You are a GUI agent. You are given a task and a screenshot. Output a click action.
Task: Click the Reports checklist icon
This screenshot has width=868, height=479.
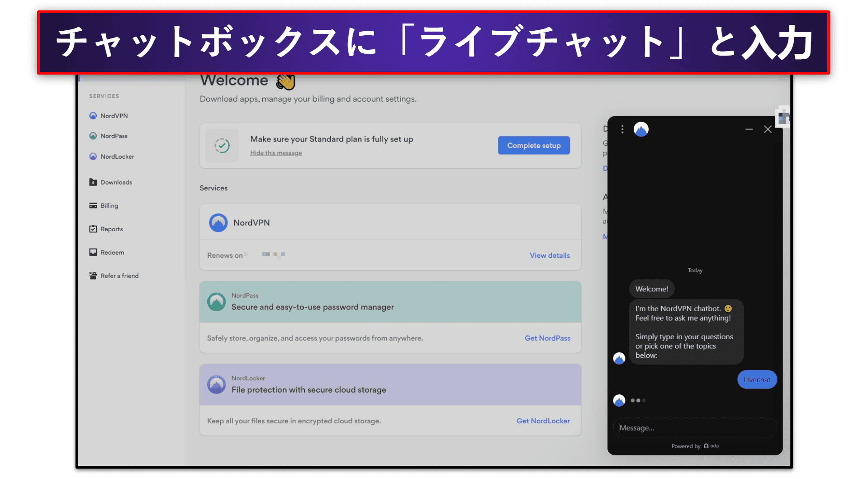tap(93, 229)
